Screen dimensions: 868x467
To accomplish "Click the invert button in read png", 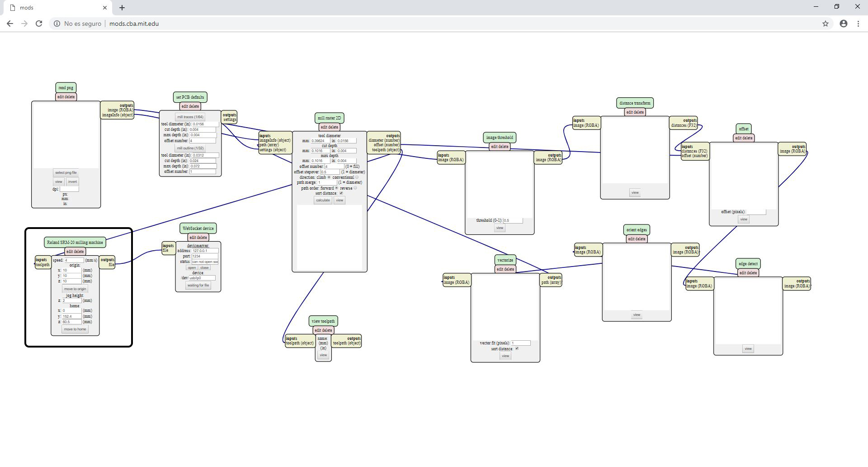I will tap(72, 181).
